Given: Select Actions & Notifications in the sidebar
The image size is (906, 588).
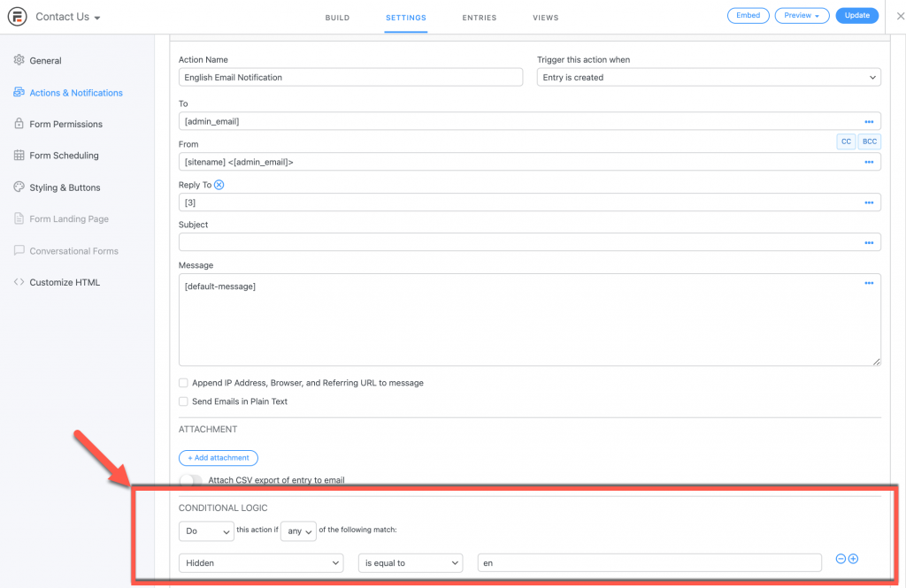Looking at the screenshot, I should (76, 93).
